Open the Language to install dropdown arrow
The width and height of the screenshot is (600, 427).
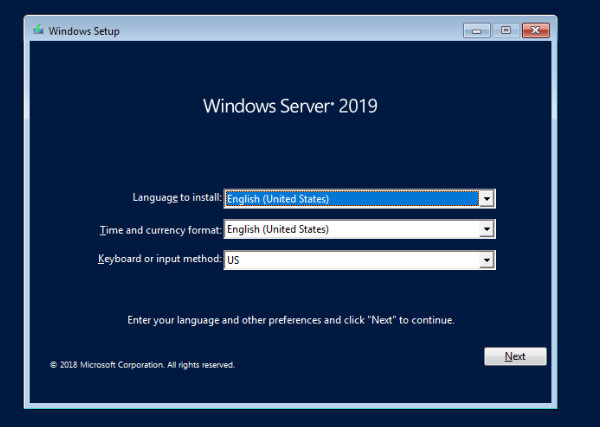pos(486,199)
